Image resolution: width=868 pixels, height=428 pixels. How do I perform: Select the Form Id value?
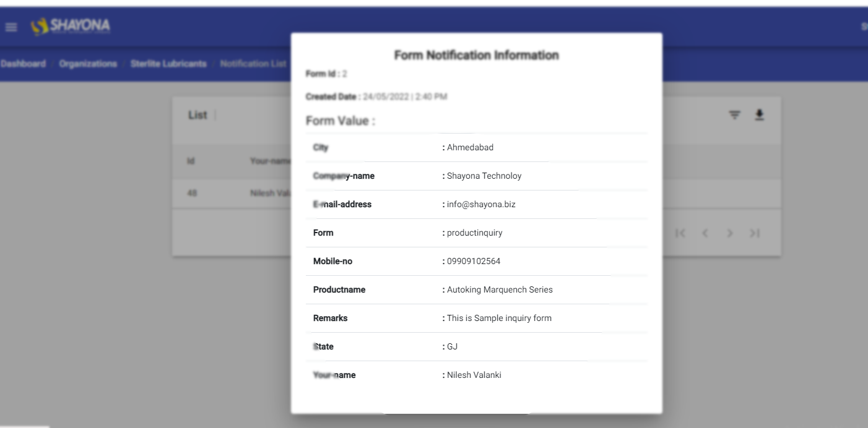click(x=344, y=74)
